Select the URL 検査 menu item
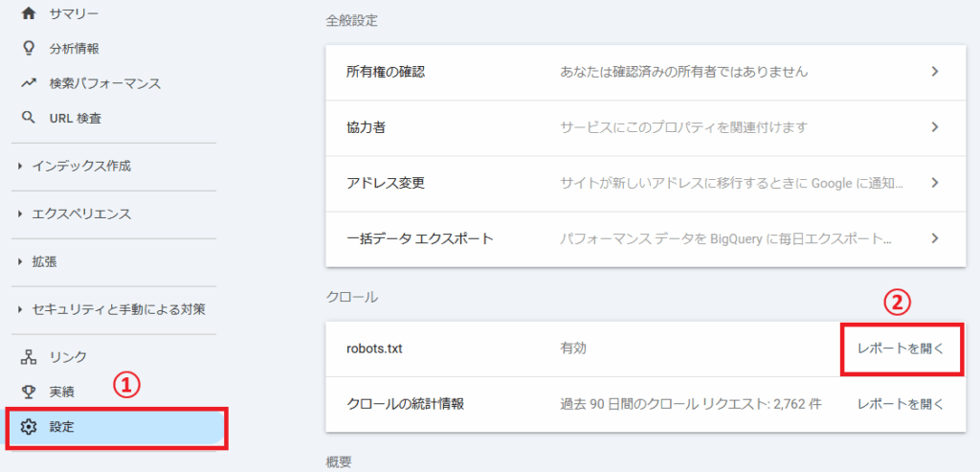 [76, 119]
